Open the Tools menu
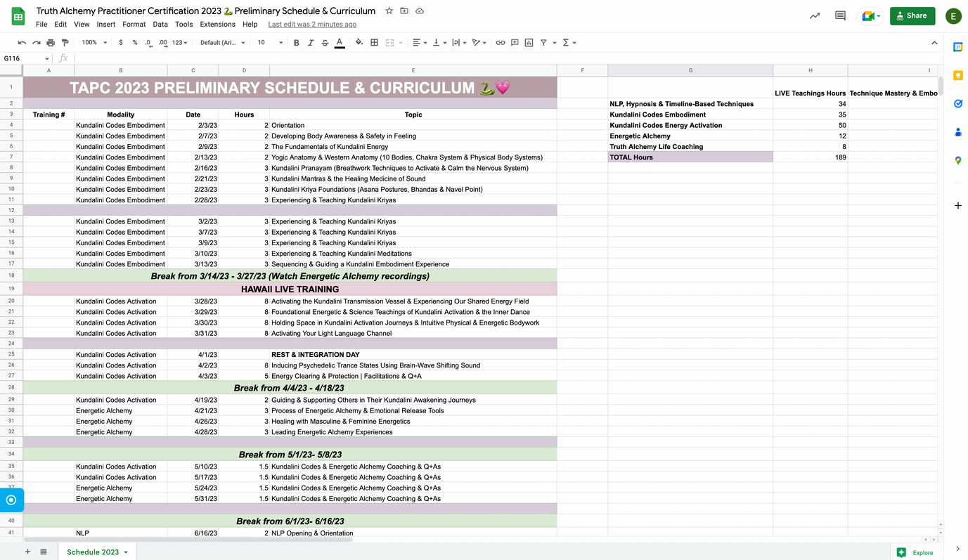 (x=183, y=24)
